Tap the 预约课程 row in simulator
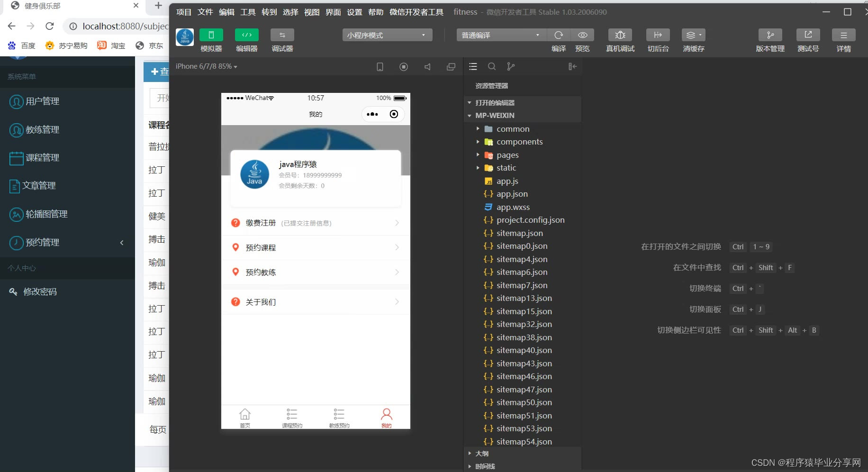868x472 pixels. point(316,248)
